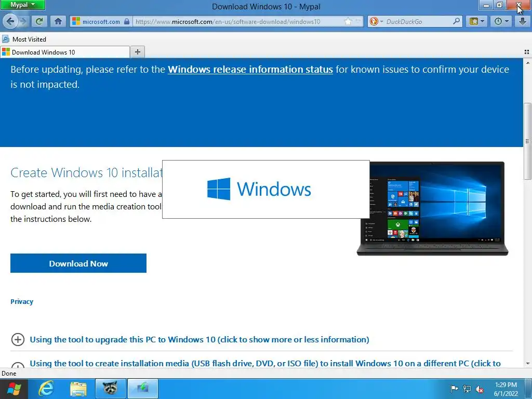Click the page vertical scrollbar thumb
Screen dimensions: 532x399
527,141
